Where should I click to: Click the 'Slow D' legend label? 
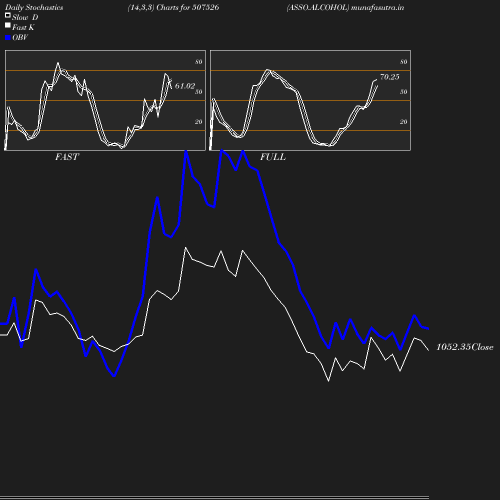click(x=25, y=18)
